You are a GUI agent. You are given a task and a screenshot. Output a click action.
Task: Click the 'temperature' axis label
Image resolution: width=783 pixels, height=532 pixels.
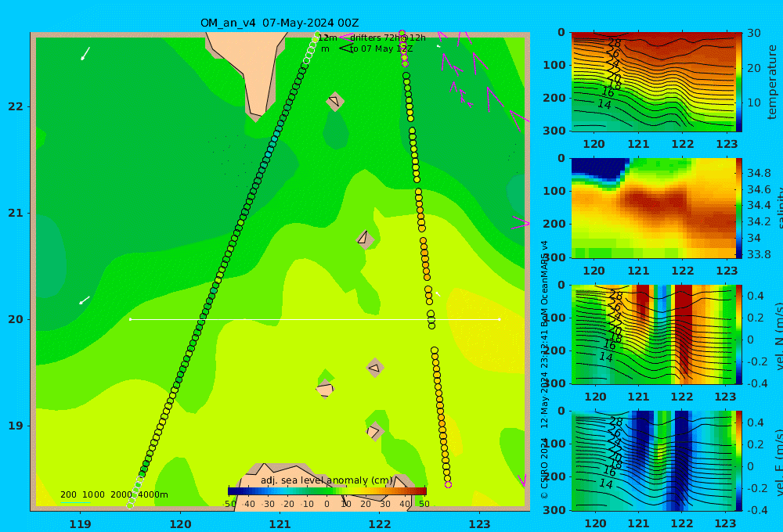tap(773, 82)
